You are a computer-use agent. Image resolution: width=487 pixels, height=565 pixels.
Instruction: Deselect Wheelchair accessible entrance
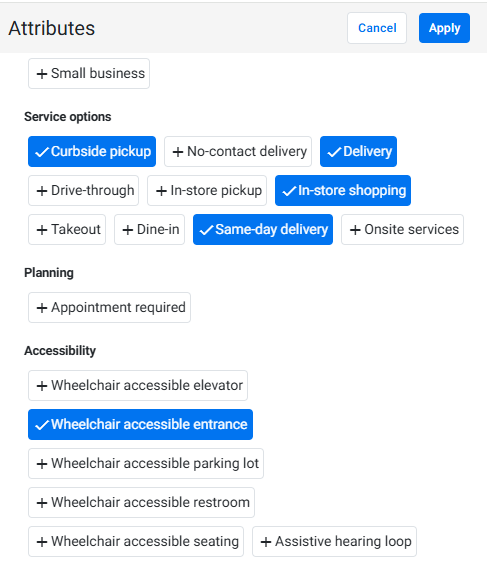click(140, 424)
